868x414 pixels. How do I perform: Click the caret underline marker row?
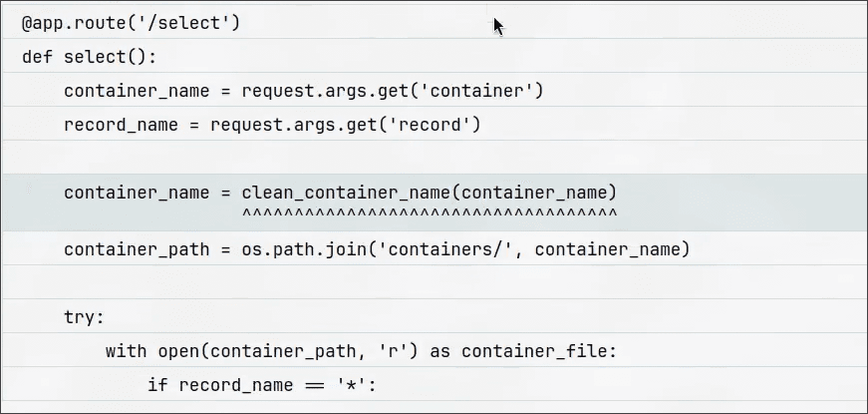point(429,214)
